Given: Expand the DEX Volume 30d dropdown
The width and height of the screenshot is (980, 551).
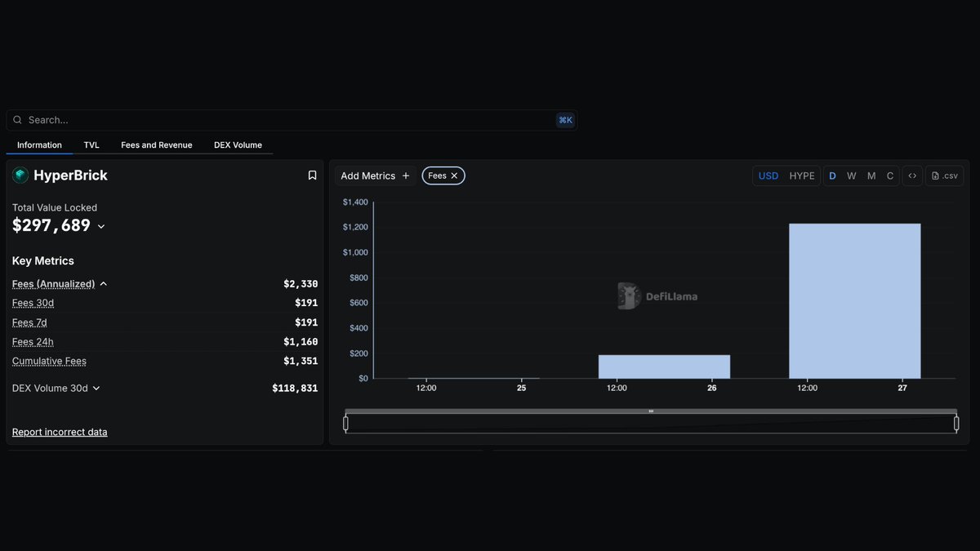Looking at the screenshot, I should (x=96, y=389).
